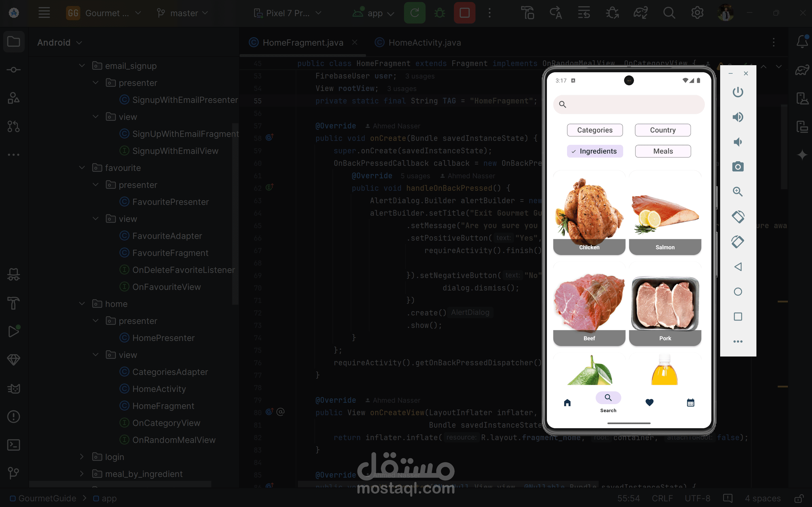
Task: Open Terminal tool window icon
Action: [x=13, y=445]
